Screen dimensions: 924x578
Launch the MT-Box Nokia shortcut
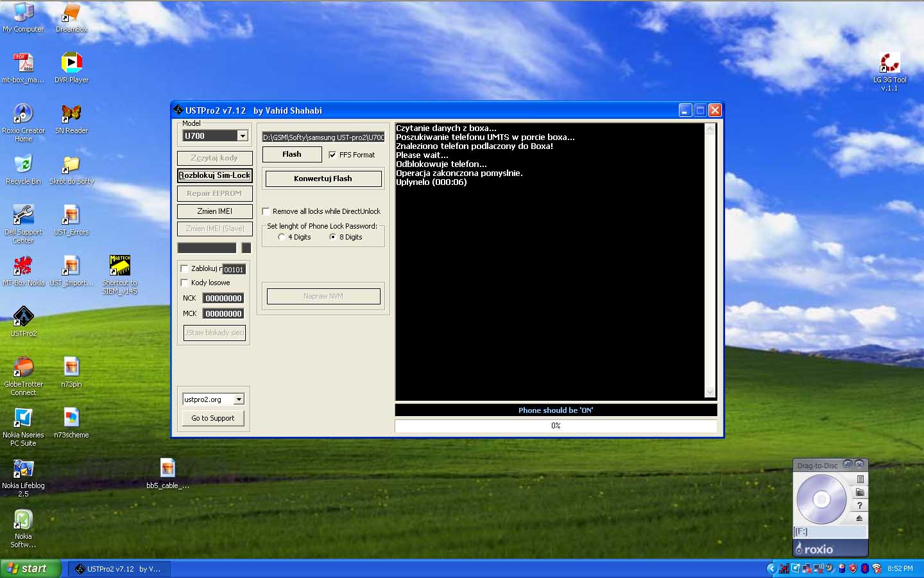23,266
